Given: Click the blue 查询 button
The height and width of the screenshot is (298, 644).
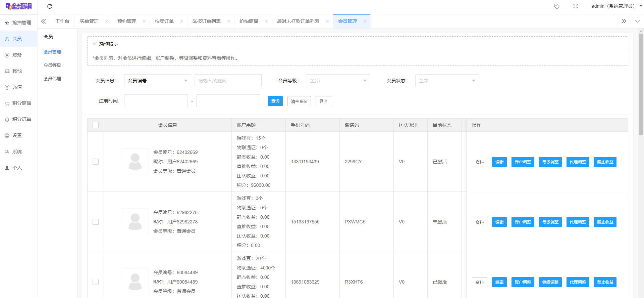Looking at the screenshot, I should 275,101.
